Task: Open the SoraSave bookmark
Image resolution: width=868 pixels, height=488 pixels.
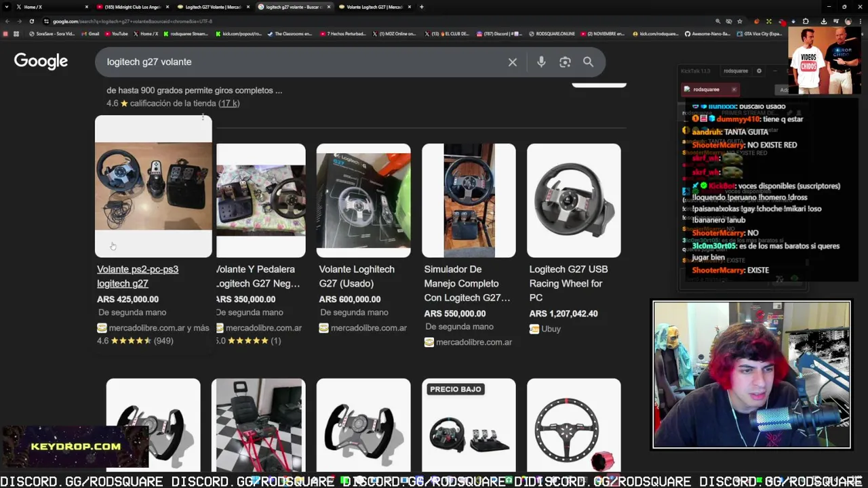Action: 52,33
